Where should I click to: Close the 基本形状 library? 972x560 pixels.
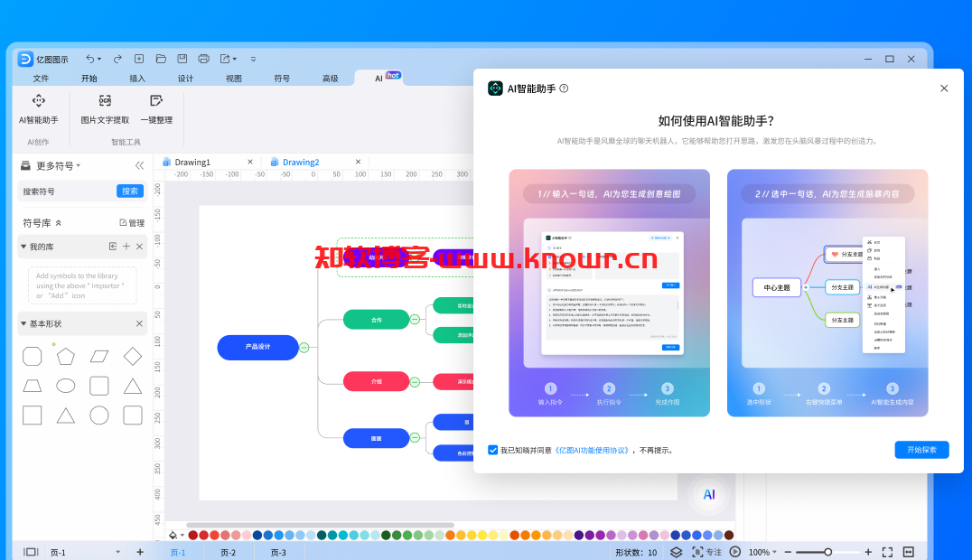tap(139, 323)
